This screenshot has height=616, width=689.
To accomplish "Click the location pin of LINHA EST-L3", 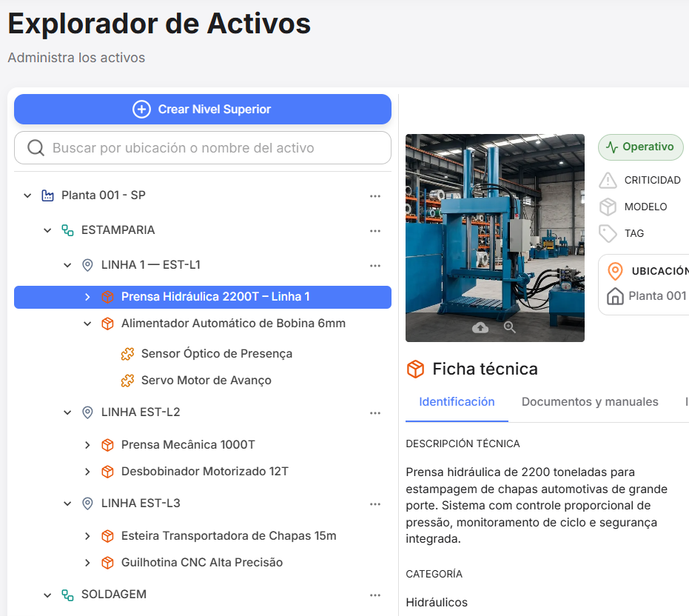I will [87, 503].
